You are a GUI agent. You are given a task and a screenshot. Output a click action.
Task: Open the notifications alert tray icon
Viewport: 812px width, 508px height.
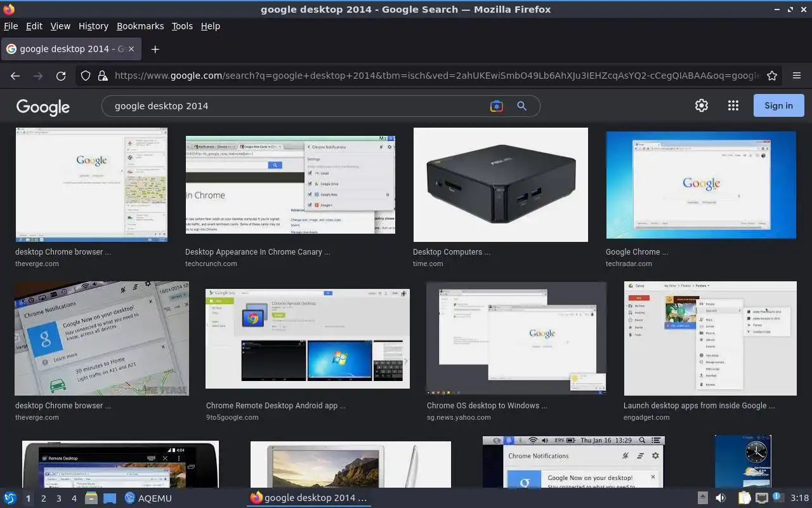[778, 498]
